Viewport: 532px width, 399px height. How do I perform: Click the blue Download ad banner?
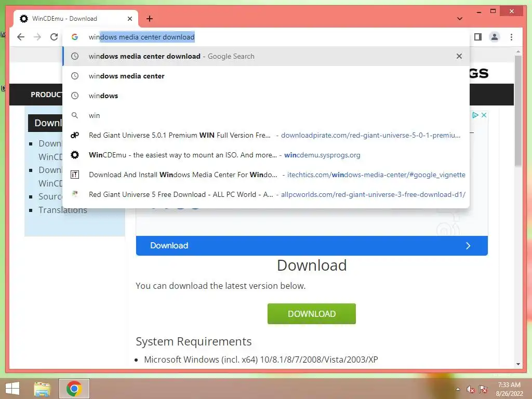click(x=312, y=246)
